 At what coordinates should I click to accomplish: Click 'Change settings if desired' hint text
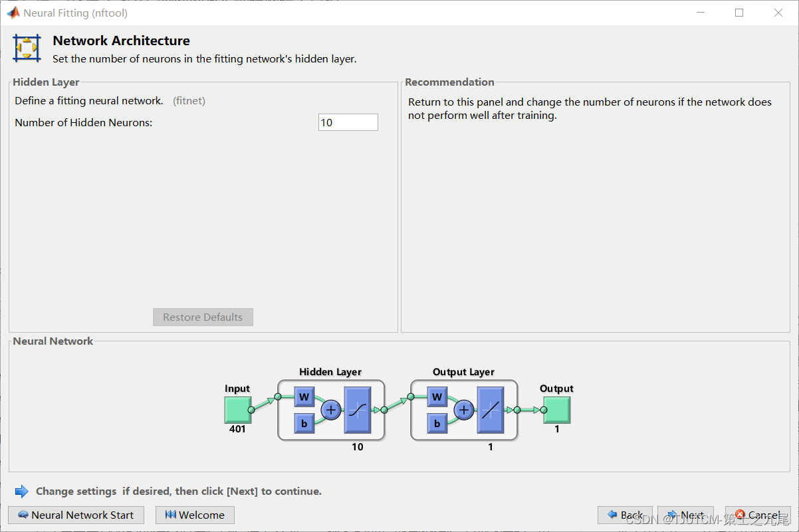(179, 491)
